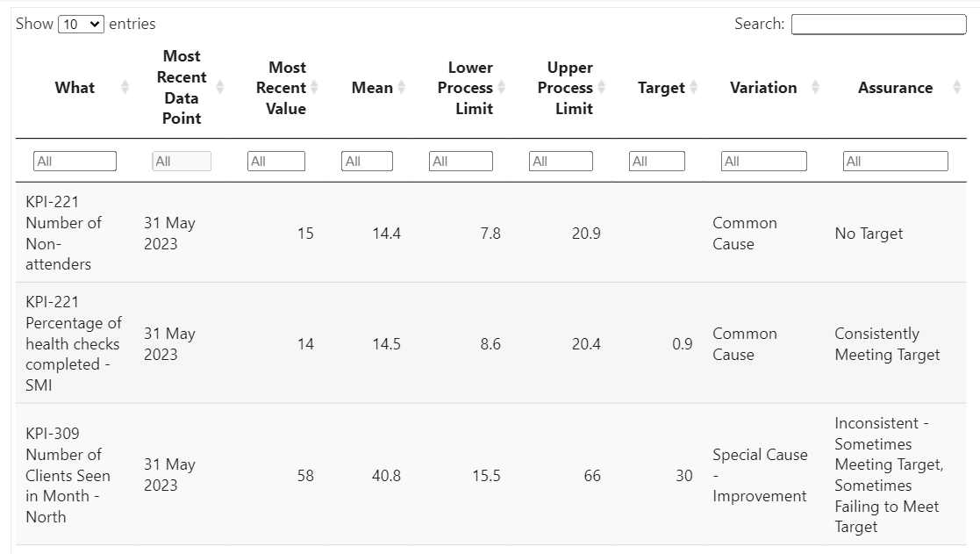This screenshot has width=980, height=554.
Task: Sort by Lower Process Limit arrows icon
Action: [502, 87]
